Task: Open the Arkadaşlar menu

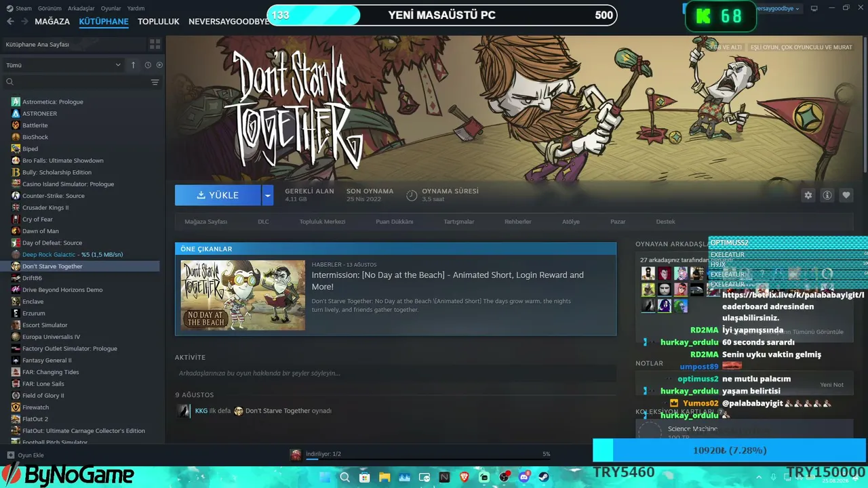Action: point(81,8)
